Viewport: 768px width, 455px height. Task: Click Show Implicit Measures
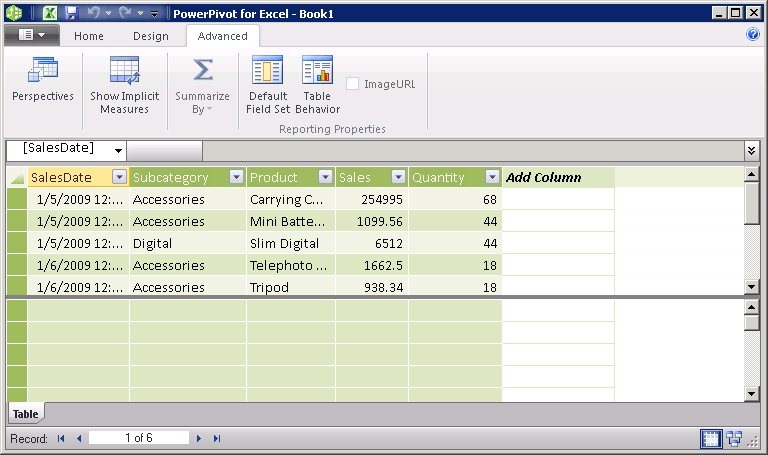click(x=124, y=86)
